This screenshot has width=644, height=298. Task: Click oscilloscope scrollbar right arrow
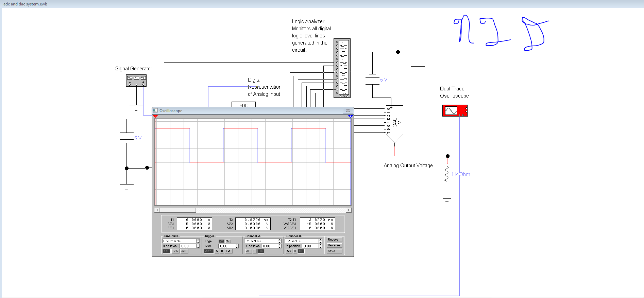pos(349,210)
